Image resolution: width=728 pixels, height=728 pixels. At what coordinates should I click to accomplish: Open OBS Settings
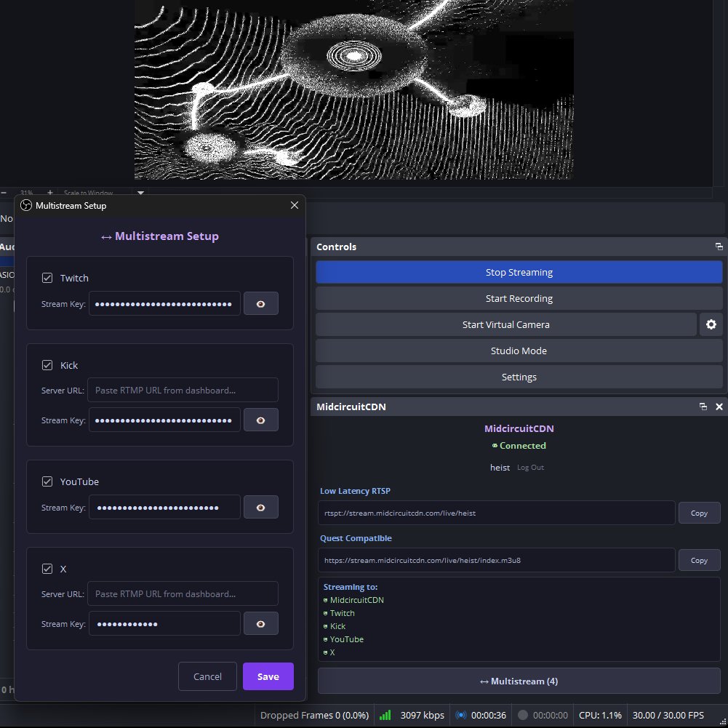click(x=519, y=377)
